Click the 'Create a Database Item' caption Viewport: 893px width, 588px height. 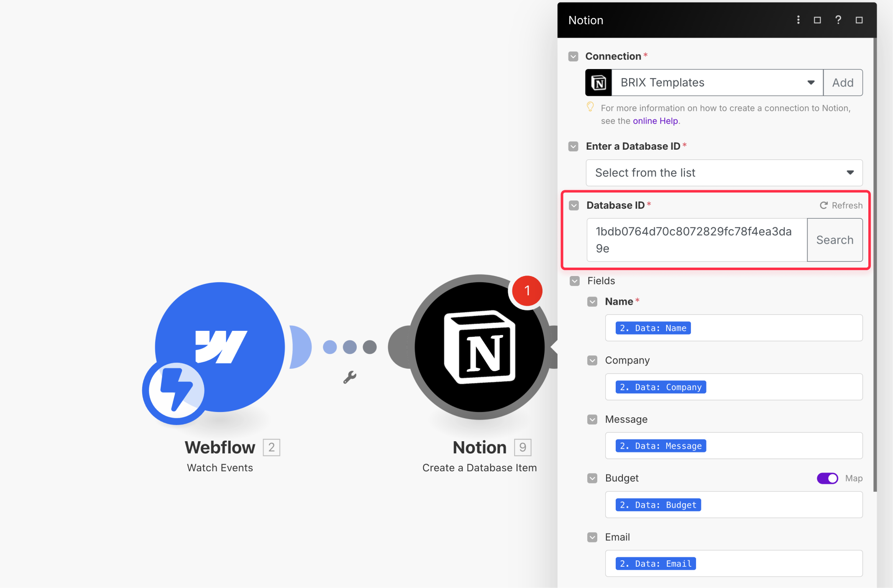(479, 468)
